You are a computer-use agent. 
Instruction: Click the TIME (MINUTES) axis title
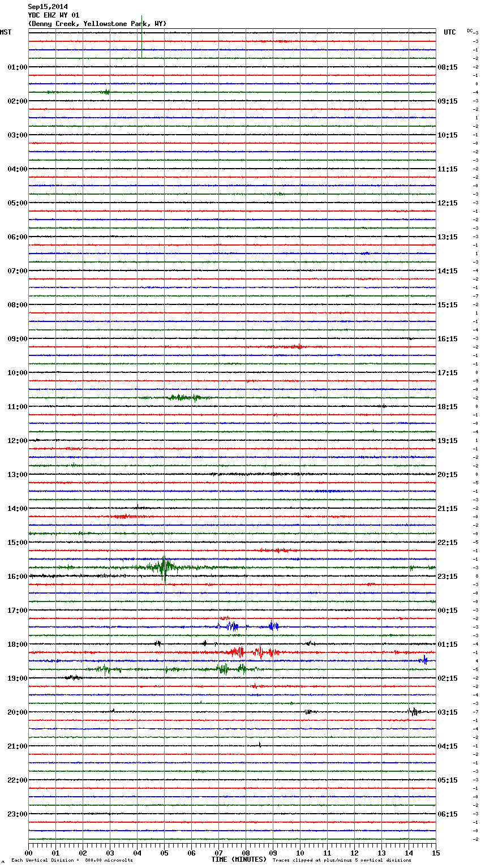[x=239, y=860]
